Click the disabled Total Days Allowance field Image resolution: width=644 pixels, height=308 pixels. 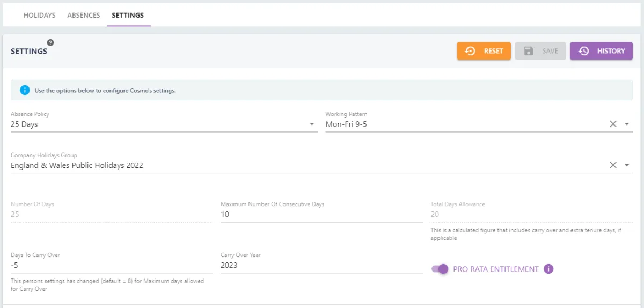532,214
